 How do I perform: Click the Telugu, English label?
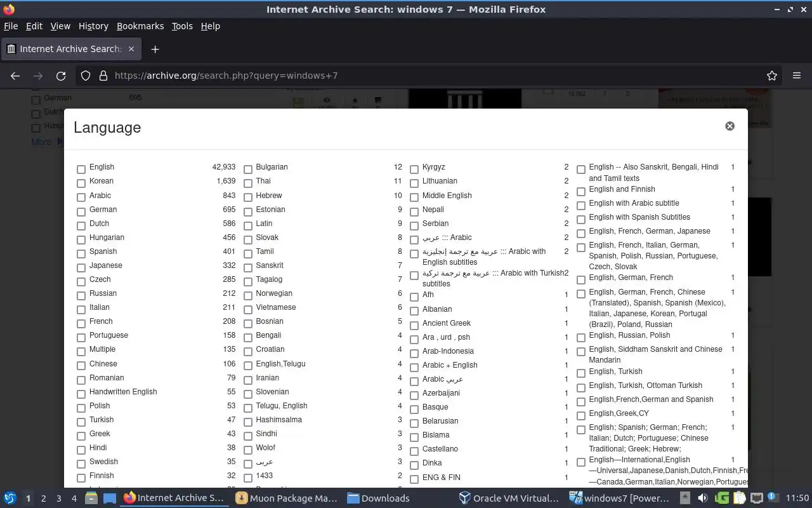(x=282, y=406)
